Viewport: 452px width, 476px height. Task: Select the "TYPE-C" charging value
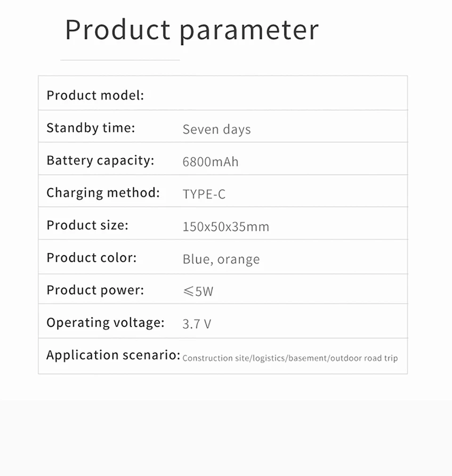[204, 194]
